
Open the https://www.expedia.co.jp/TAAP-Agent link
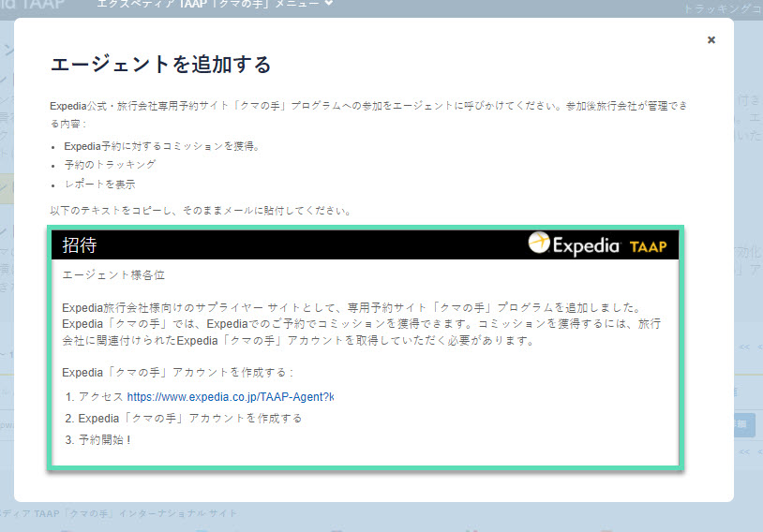[231, 397]
